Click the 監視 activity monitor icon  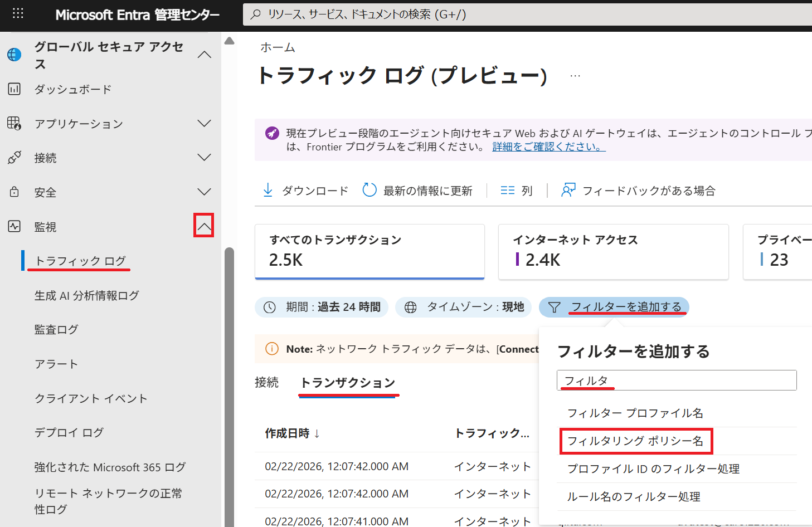(x=14, y=226)
